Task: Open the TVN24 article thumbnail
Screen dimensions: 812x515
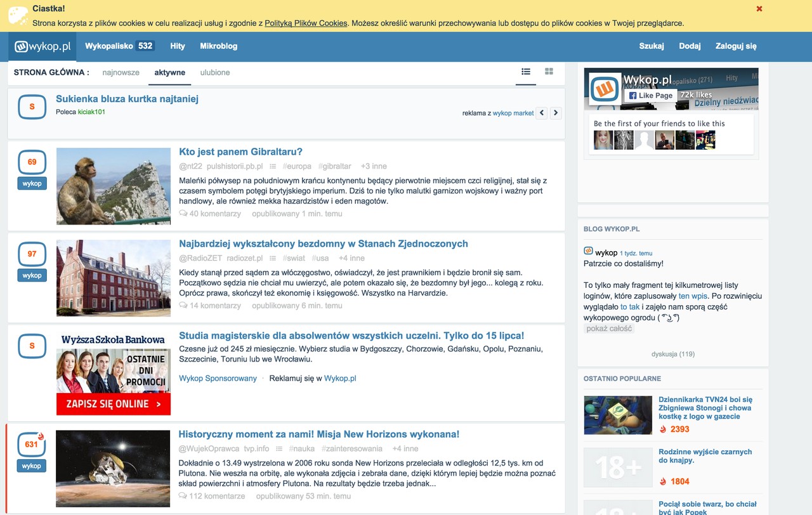Action: pos(618,415)
